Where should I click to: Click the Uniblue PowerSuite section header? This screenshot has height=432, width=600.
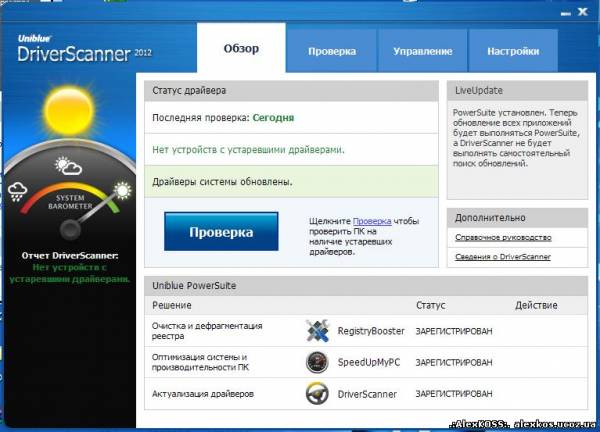(x=366, y=286)
